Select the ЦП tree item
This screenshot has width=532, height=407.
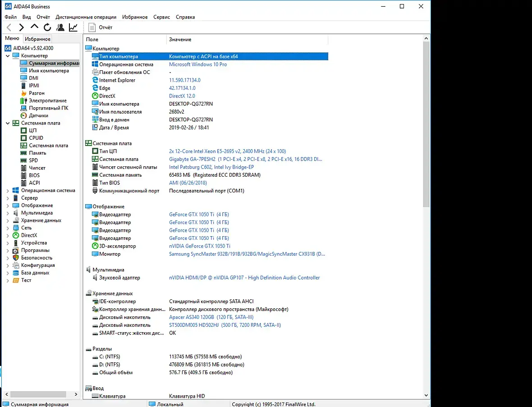(x=32, y=130)
